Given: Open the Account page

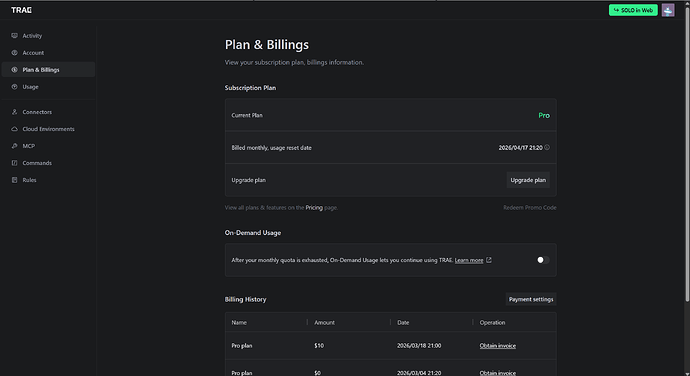Looking at the screenshot, I should 48,53.
